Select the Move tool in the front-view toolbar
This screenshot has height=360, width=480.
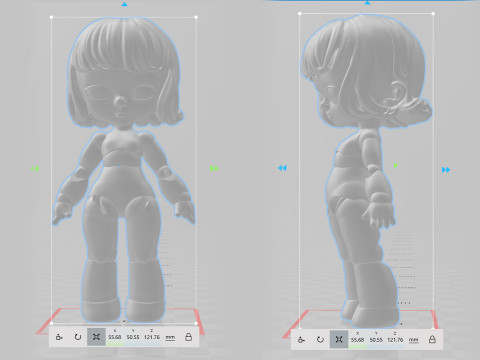click(x=59, y=337)
